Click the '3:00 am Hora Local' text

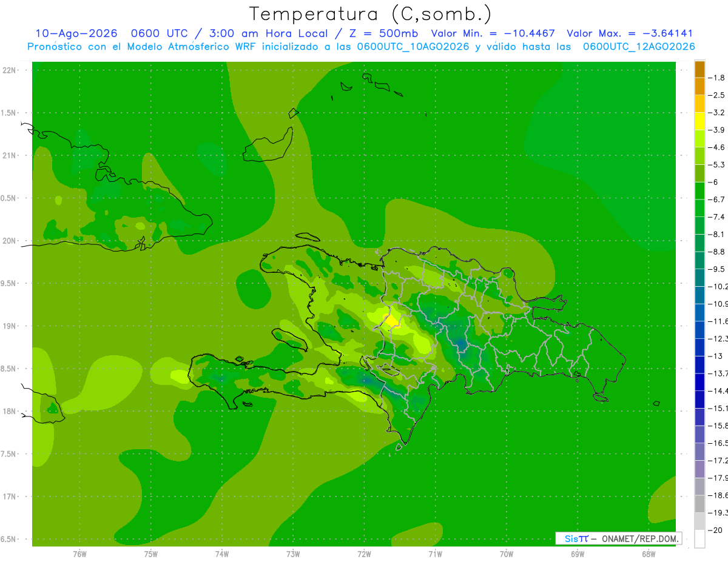click(x=268, y=33)
